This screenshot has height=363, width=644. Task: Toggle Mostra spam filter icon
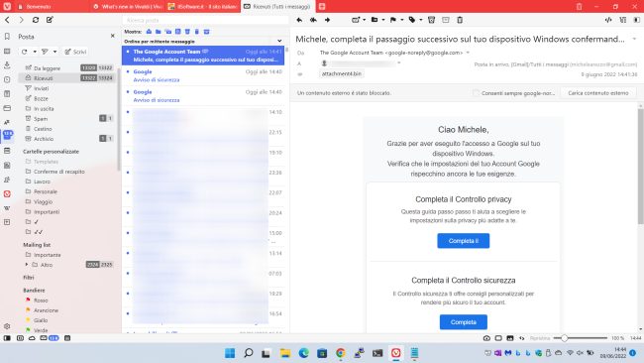coord(187,32)
